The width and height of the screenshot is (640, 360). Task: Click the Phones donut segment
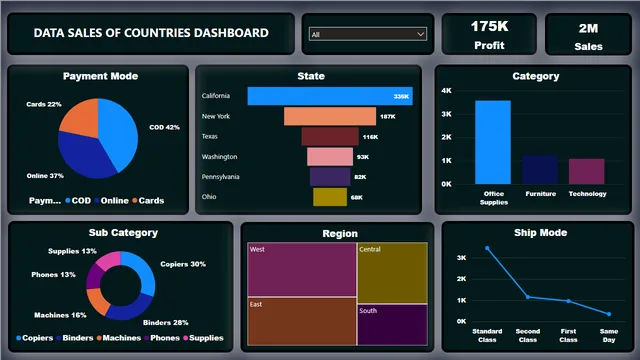pyautogui.click(x=94, y=276)
